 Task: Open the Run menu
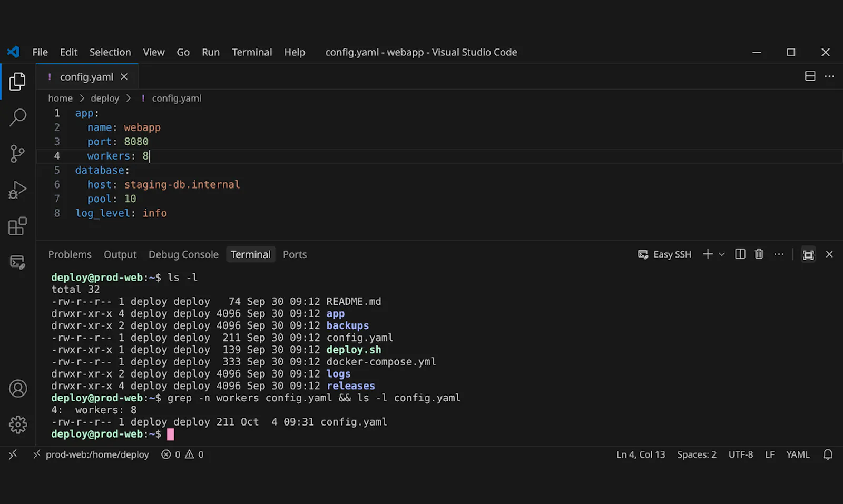tap(211, 52)
